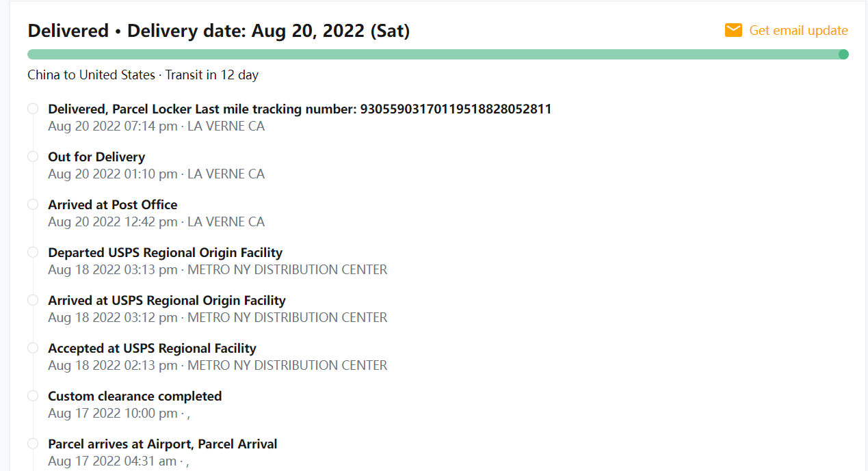Click the China to United States transit text

tap(143, 75)
